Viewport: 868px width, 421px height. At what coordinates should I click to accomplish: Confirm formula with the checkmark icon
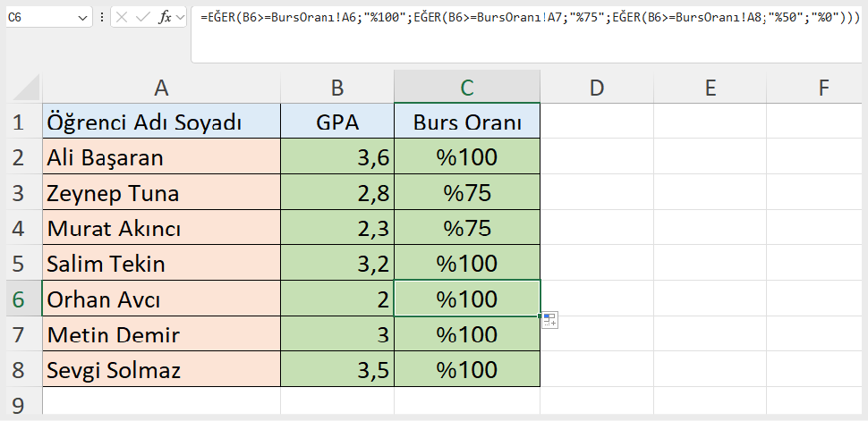143,18
